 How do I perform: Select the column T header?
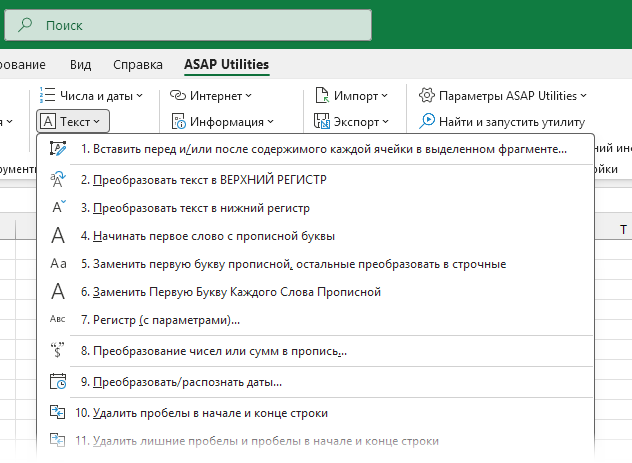click(x=624, y=229)
